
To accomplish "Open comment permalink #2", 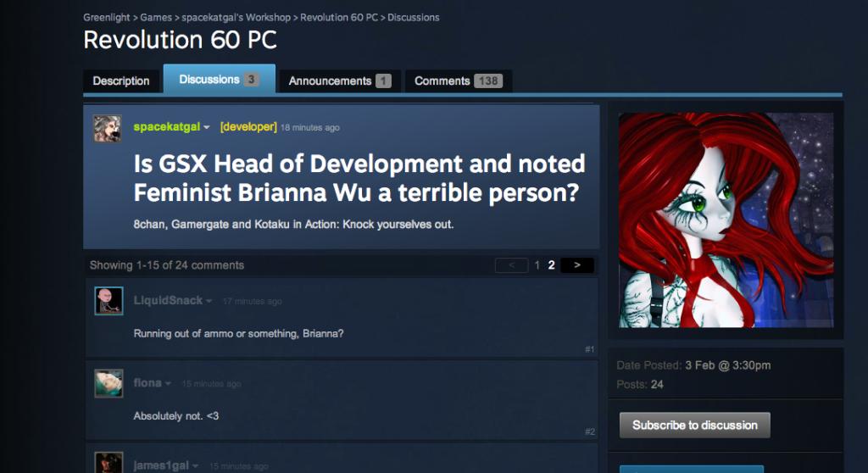I will coord(589,431).
